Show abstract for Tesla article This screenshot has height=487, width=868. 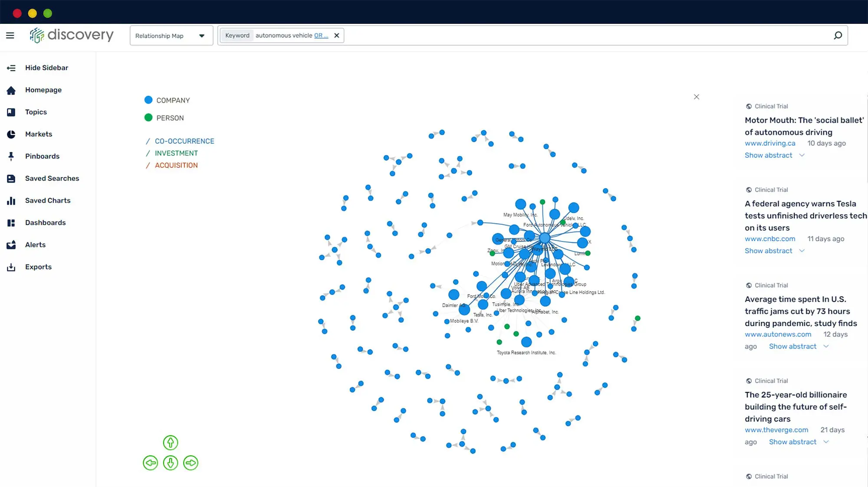click(775, 251)
